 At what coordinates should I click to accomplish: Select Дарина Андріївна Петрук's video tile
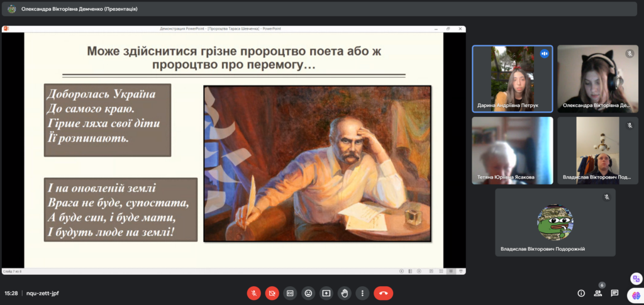tap(512, 79)
